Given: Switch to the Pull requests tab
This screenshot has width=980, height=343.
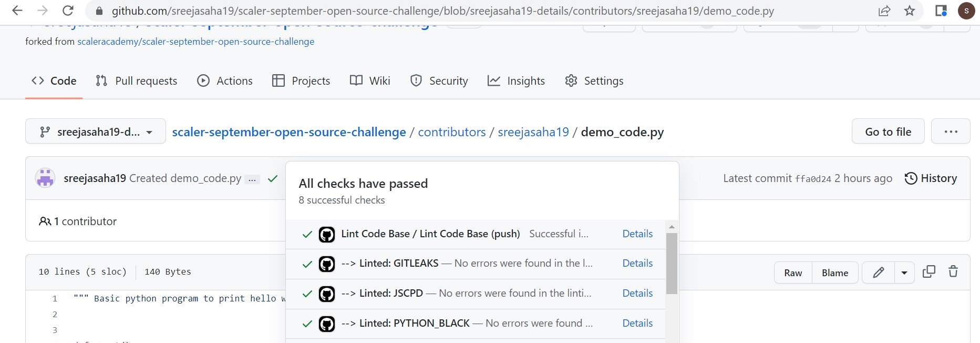Looking at the screenshot, I should tap(137, 81).
